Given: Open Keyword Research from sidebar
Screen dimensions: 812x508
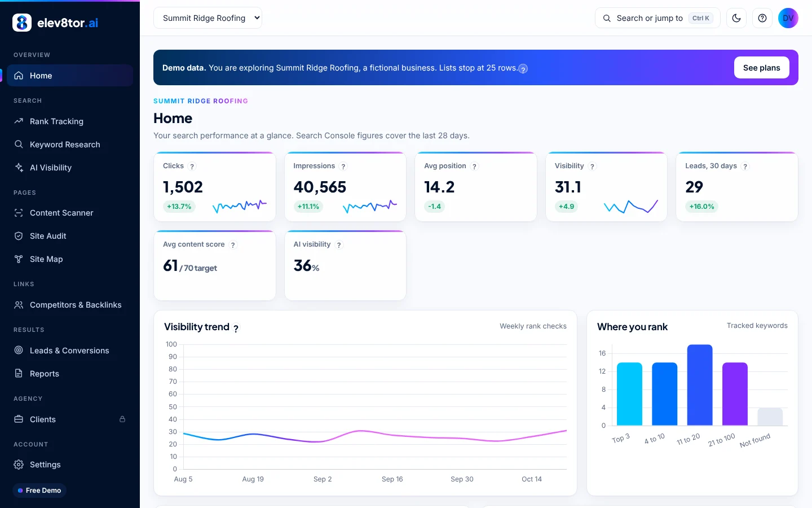Looking at the screenshot, I should [70, 144].
